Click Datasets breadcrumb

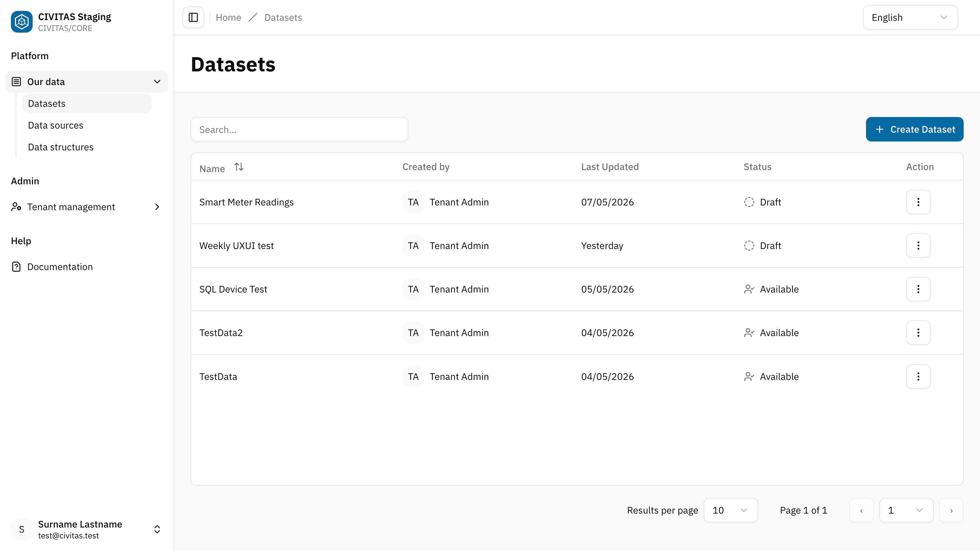pos(283,17)
